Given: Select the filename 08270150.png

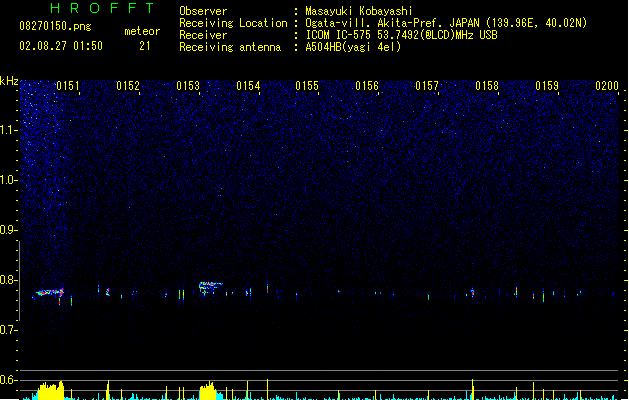Looking at the screenshot, I should (55, 26).
